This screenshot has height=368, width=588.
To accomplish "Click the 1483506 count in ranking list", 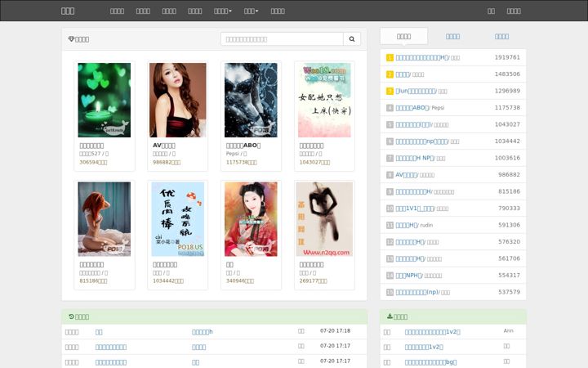I will point(507,74).
